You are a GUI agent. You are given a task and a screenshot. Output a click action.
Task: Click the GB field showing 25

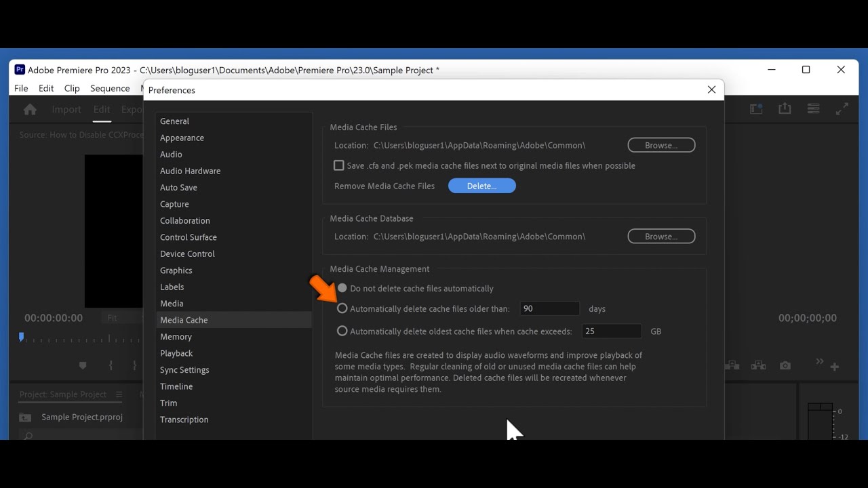(612, 331)
